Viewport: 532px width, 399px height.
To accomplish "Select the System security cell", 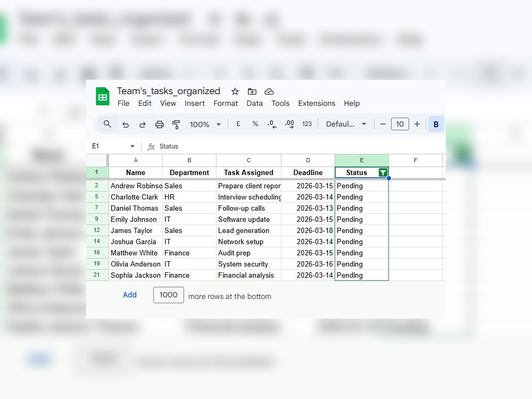I will point(248,264).
